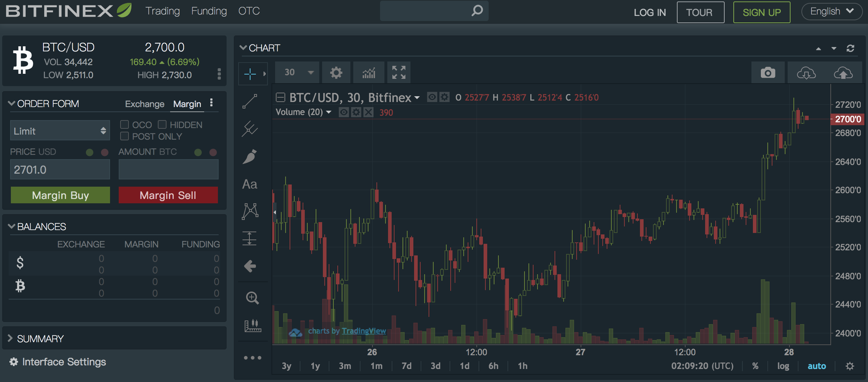Image resolution: width=868 pixels, height=382 pixels.
Task: Click the green price indicator dot
Action: coord(90,152)
